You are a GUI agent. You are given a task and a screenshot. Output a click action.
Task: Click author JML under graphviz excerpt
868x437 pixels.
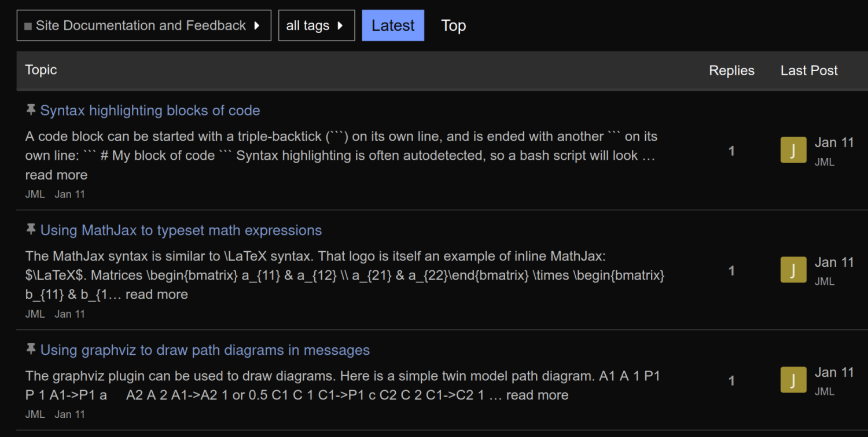point(35,414)
